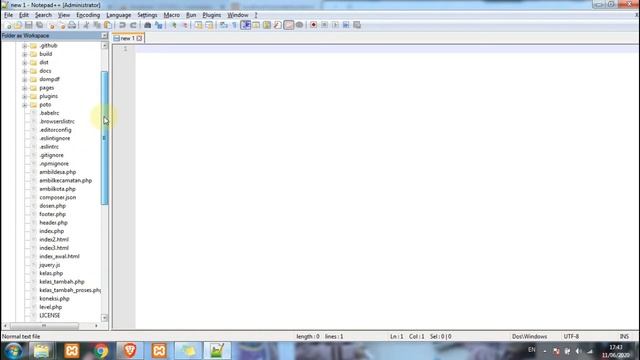Toggle Show All Characters pilcrow icon
The image size is (640, 360).
coord(234,25)
